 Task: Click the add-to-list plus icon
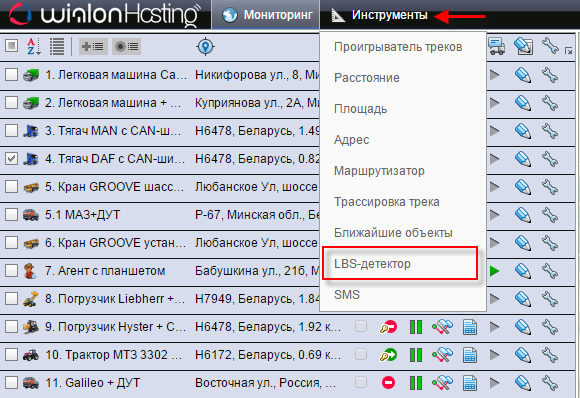click(x=93, y=47)
